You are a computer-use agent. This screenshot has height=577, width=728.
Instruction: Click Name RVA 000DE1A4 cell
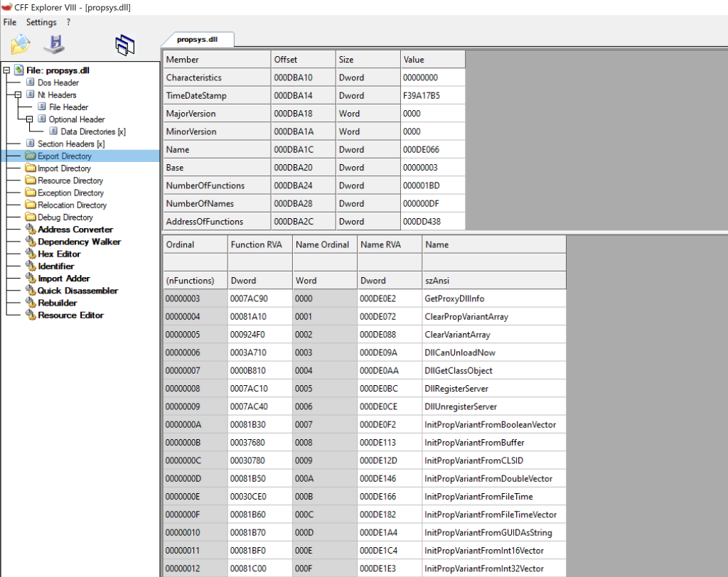coord(390,532)
